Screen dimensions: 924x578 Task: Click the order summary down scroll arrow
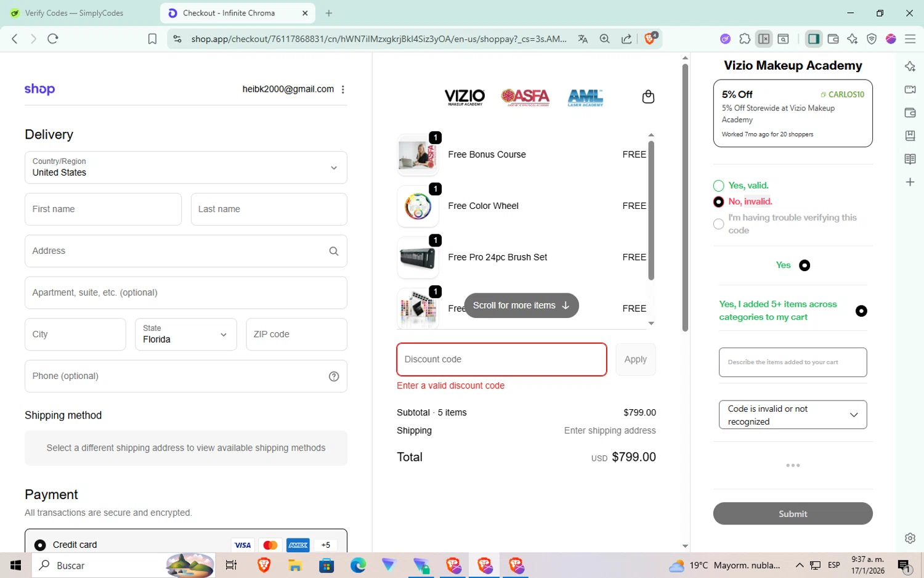651,323
